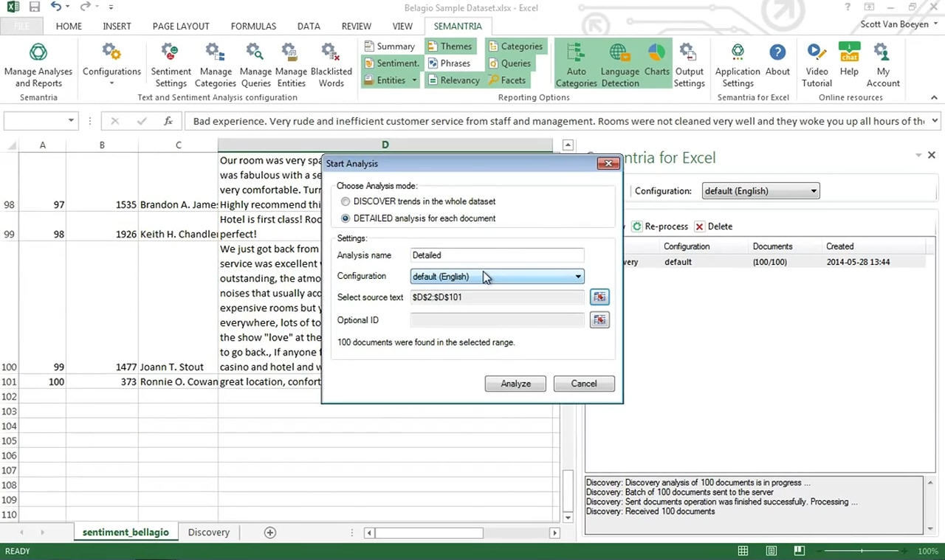Undo the last action

coord(56,7)
